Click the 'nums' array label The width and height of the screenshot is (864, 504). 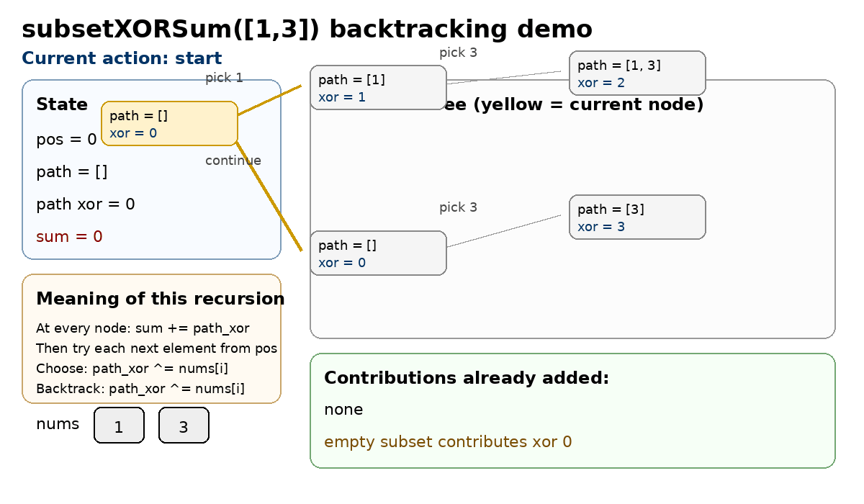pyautogui.click(x=58, y=424)
